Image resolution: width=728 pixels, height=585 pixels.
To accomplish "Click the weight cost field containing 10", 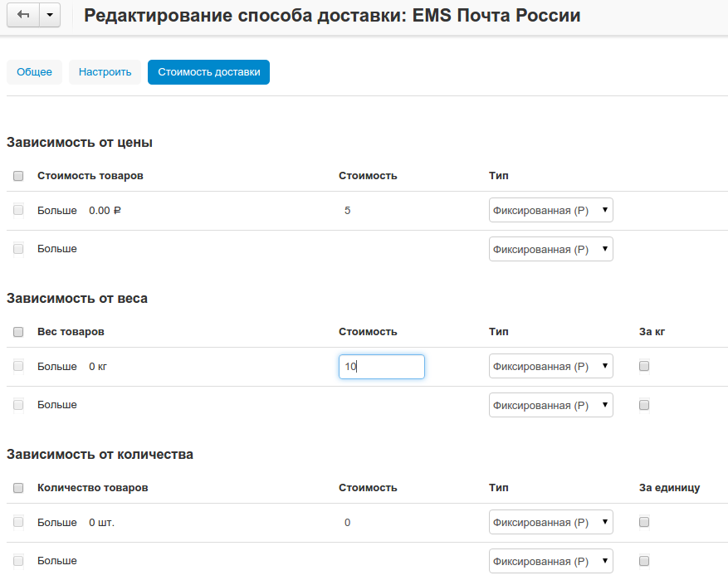I will (x=381, y=367).
